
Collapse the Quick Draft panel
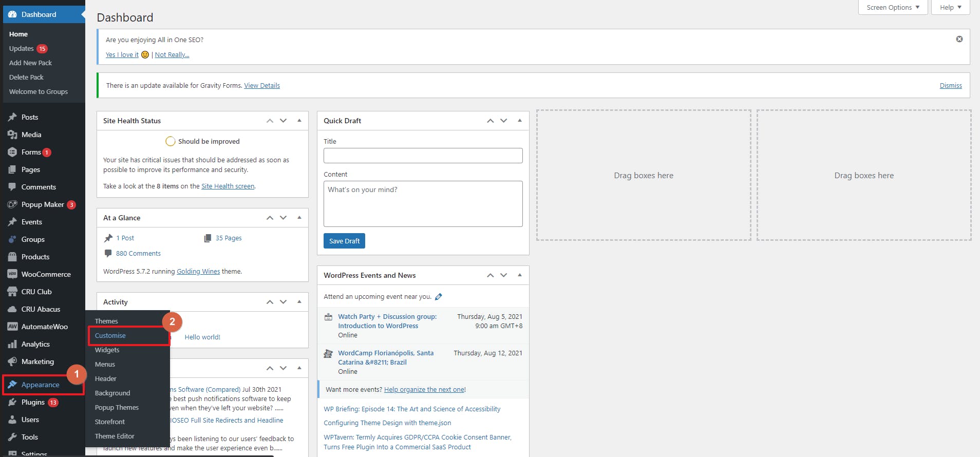tap(520, 121)
